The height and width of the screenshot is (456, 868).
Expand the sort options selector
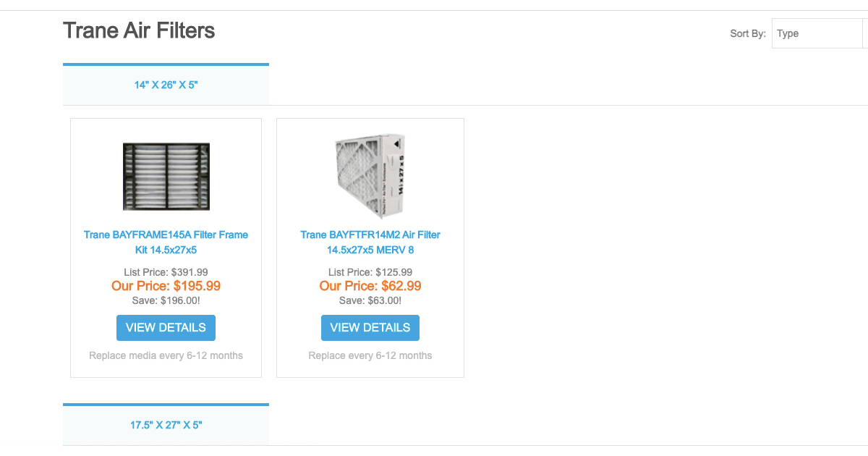[x=817, y=33]
